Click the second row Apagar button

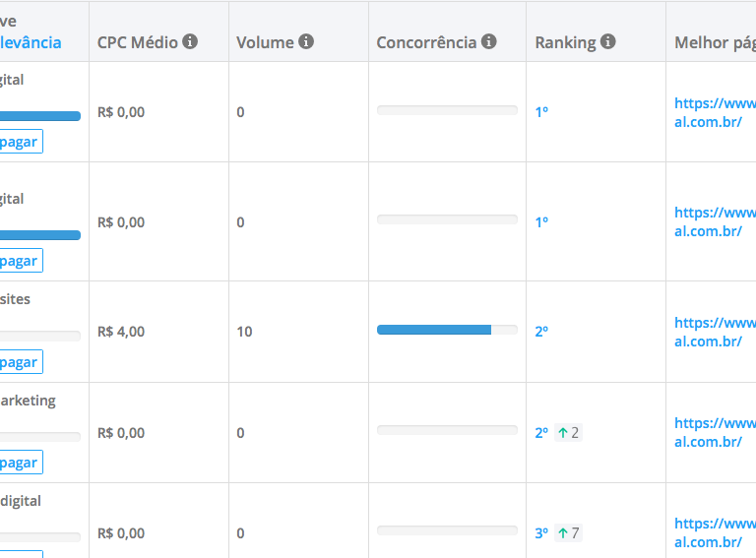click(21, 260)
